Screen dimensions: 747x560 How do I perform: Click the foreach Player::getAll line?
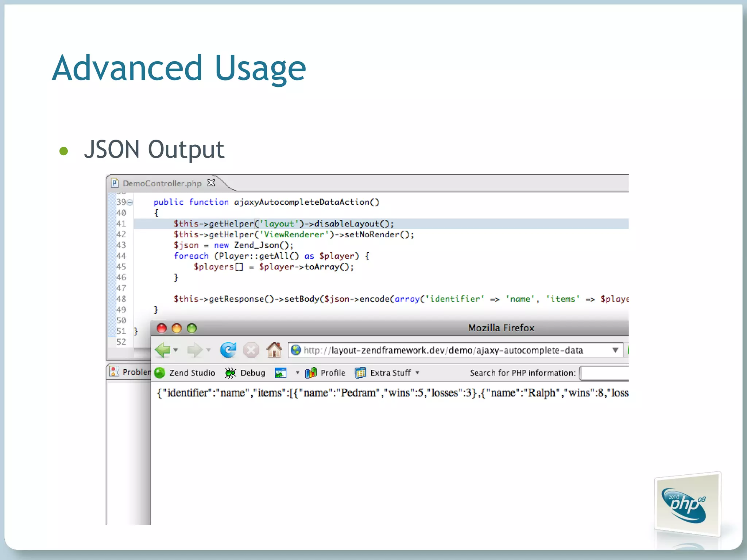point(272,256)
